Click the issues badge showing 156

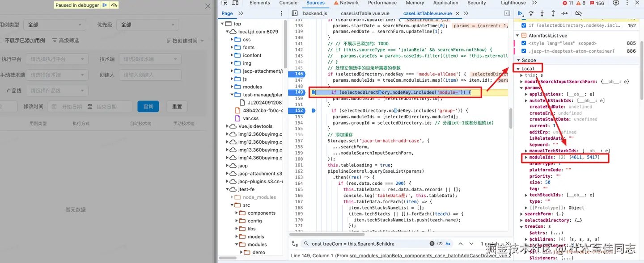point(597,3)
